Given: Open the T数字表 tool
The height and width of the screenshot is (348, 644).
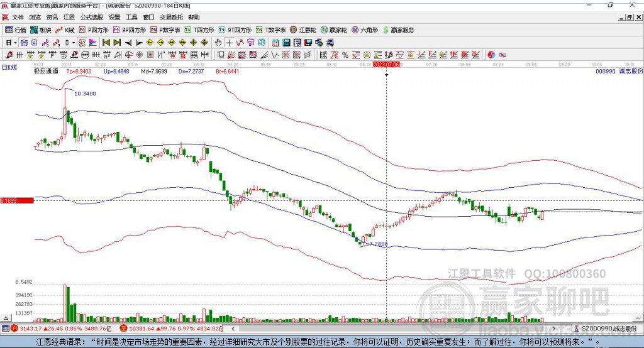Looking at the screenshot, I should click(x=270, y=30).
